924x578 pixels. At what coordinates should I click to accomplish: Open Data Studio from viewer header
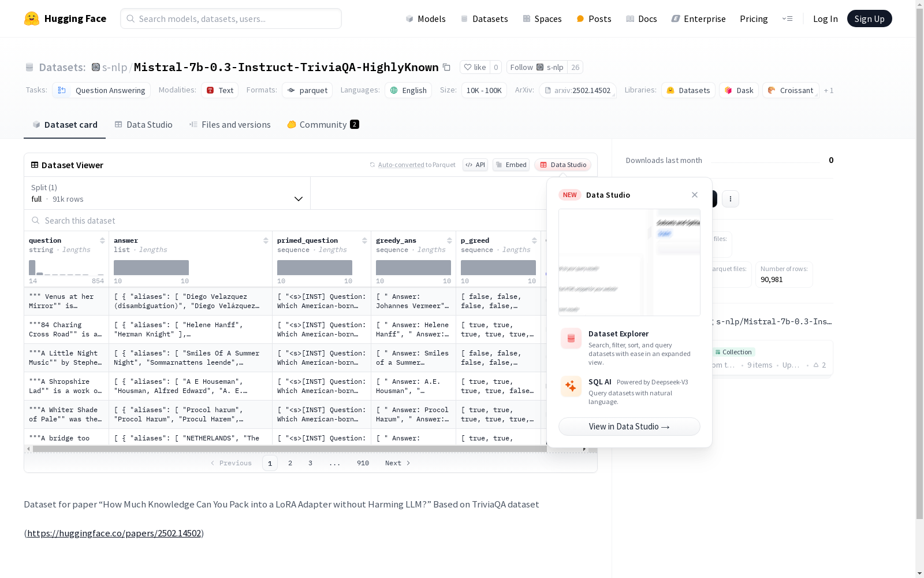[x=562, y=165]
